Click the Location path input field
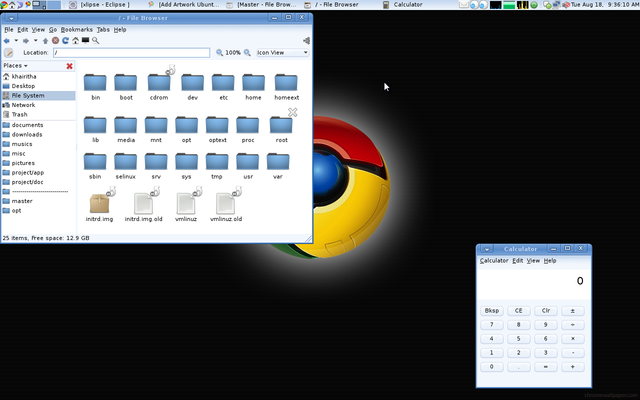 click(131, 53)
